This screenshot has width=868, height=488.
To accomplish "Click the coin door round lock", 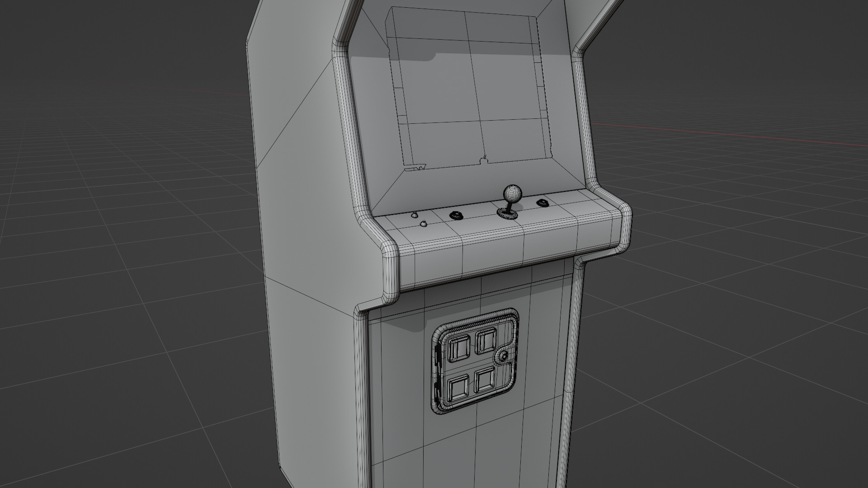I will pyautogui.click(x=504, y=357).
